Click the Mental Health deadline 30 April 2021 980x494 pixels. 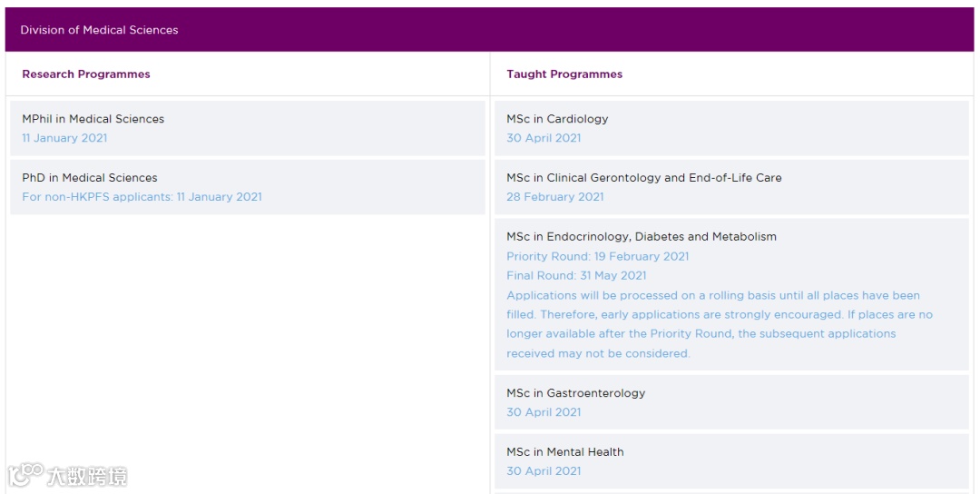[544, 471]
